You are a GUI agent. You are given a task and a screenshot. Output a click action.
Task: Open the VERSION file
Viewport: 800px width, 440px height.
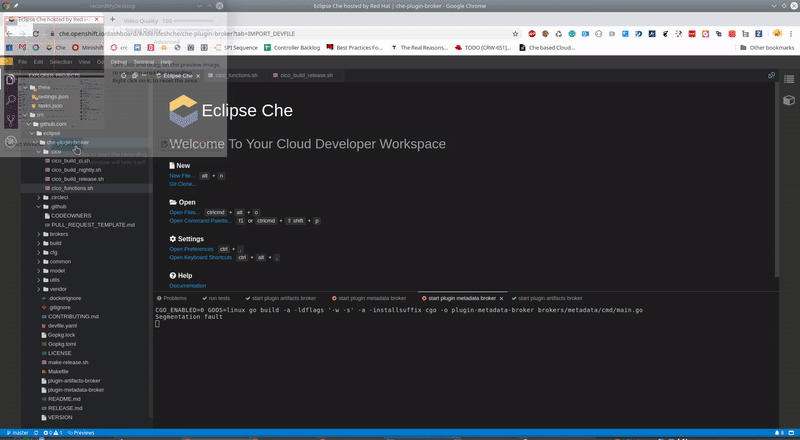60,418
